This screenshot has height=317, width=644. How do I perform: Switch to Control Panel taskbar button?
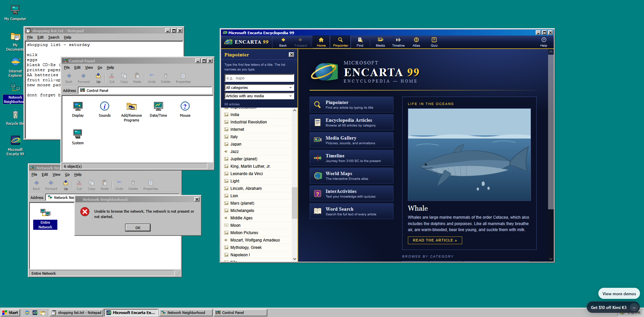click(x=240, y=313)
